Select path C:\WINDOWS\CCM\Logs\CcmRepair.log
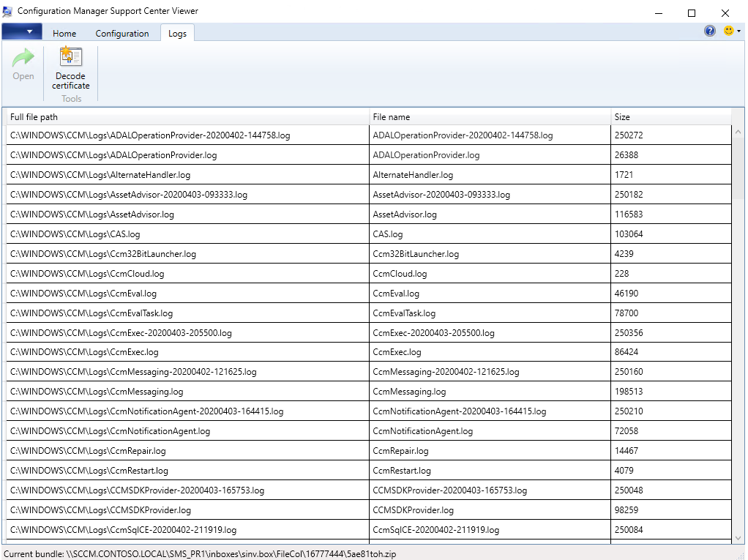Image resolution: width=748 pixels, height=560 pixels. [89, 451]
